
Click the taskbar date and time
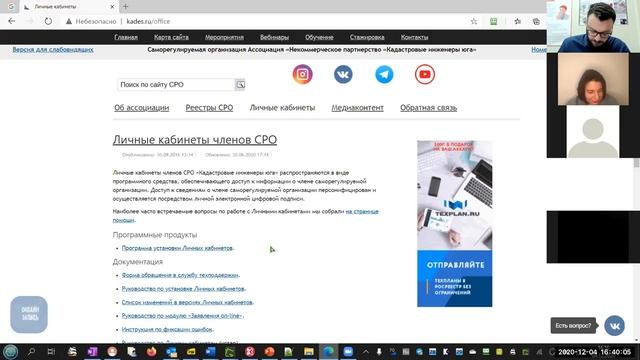[594, 352]
